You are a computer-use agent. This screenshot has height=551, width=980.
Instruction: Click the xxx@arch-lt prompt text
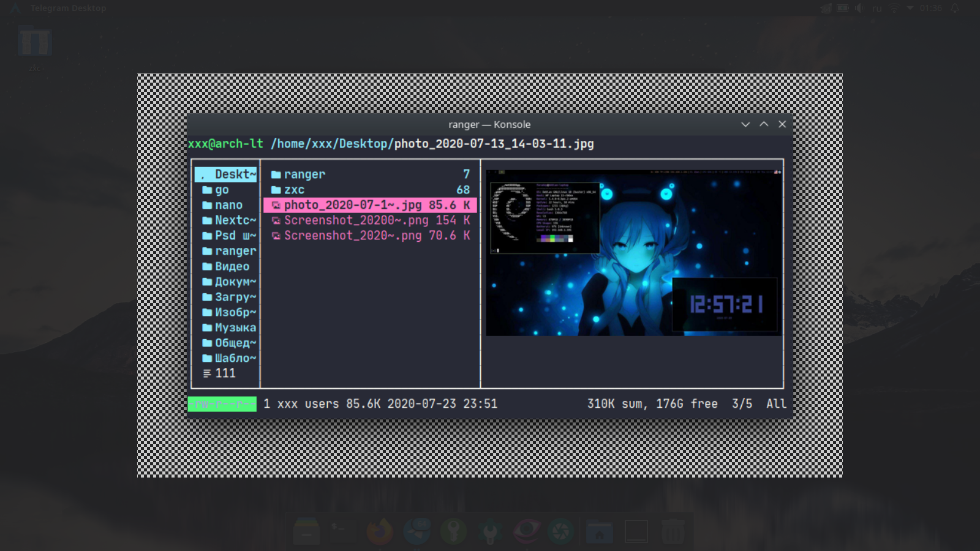click(225, 144)
